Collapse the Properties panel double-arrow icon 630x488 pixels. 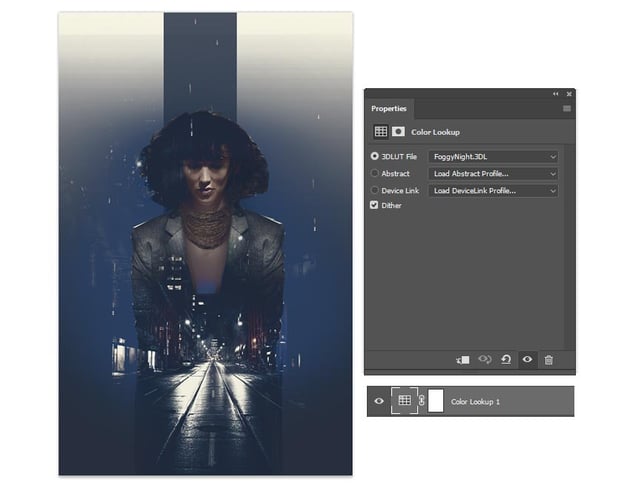[556, 94]
